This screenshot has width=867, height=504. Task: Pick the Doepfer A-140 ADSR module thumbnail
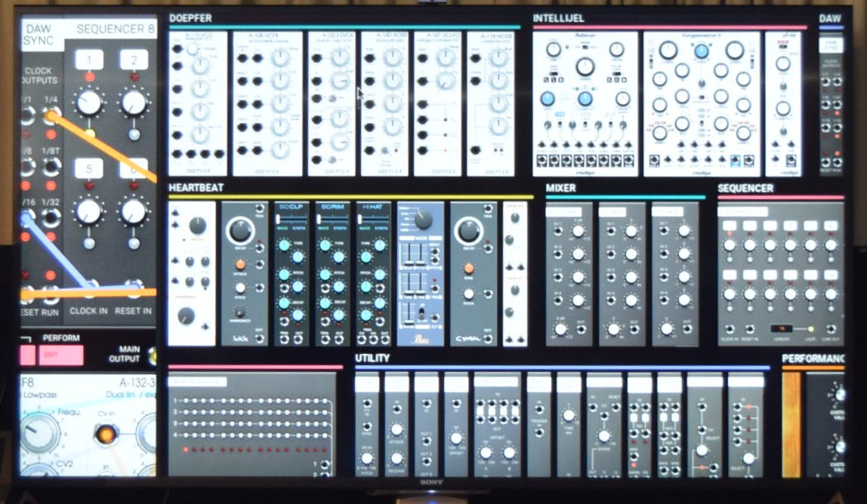[x=385, y=104]
